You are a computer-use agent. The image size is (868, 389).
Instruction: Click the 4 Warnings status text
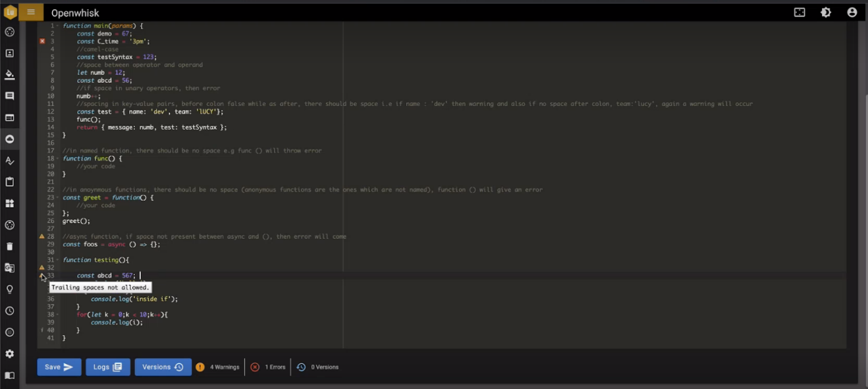pos(225,367)
